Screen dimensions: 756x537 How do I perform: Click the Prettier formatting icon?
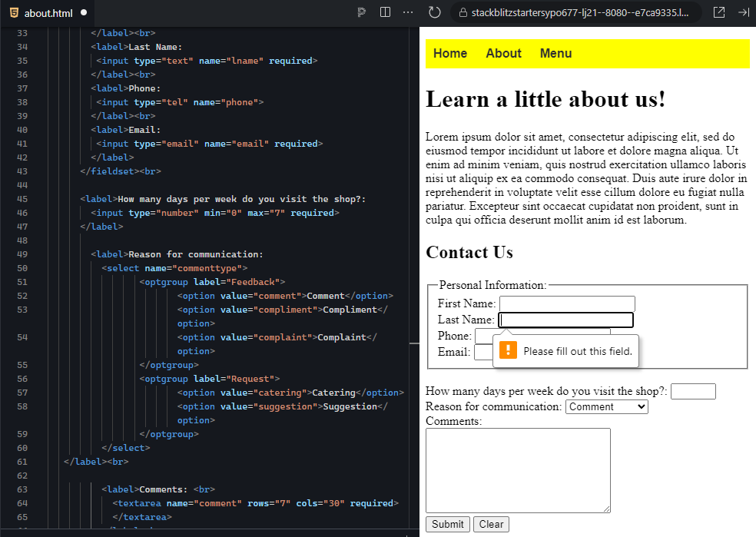point(361,12)
